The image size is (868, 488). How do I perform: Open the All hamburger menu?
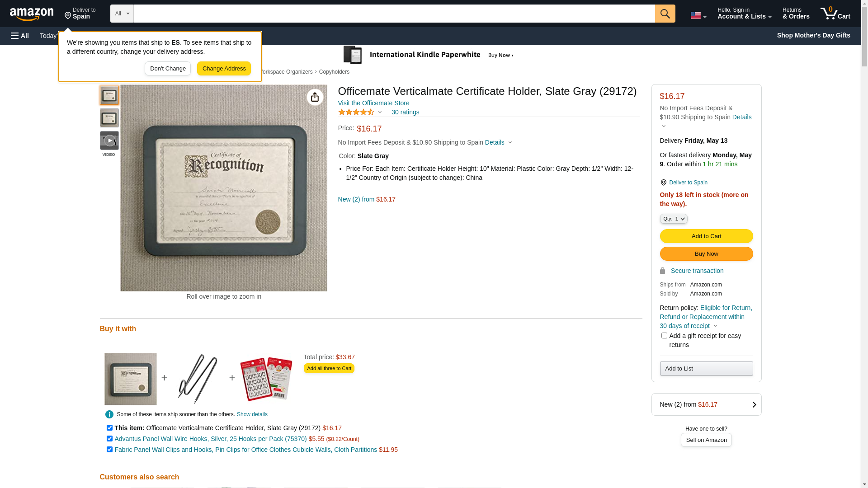click(x=20, y=36)
